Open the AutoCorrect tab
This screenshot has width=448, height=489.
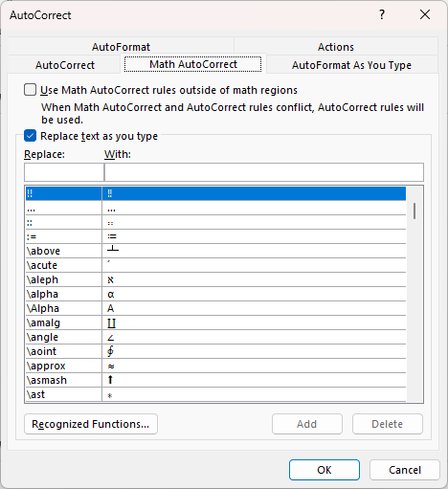tap(65, 65)
